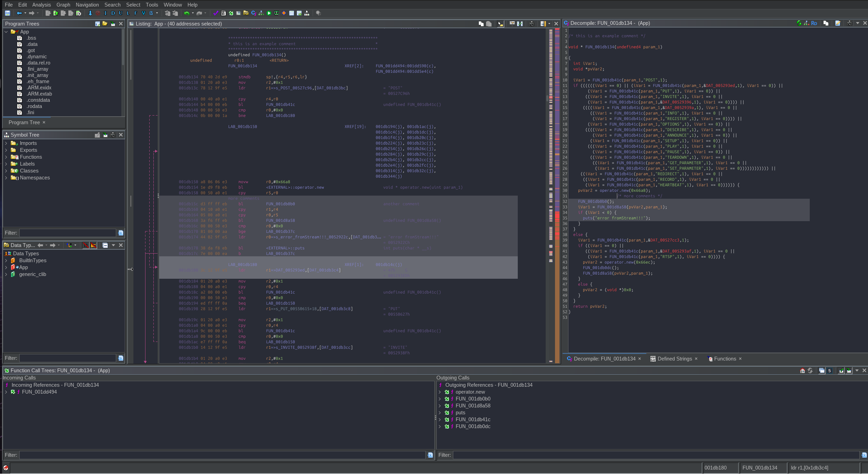Click the Save program icon in toolbar
868x474 pixels.
pos(7,13)
